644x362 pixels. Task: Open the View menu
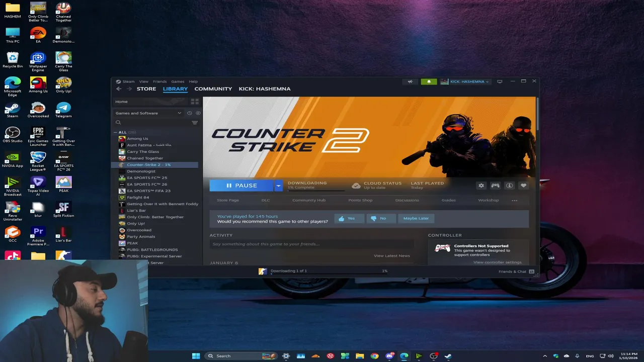pos(143,81)
